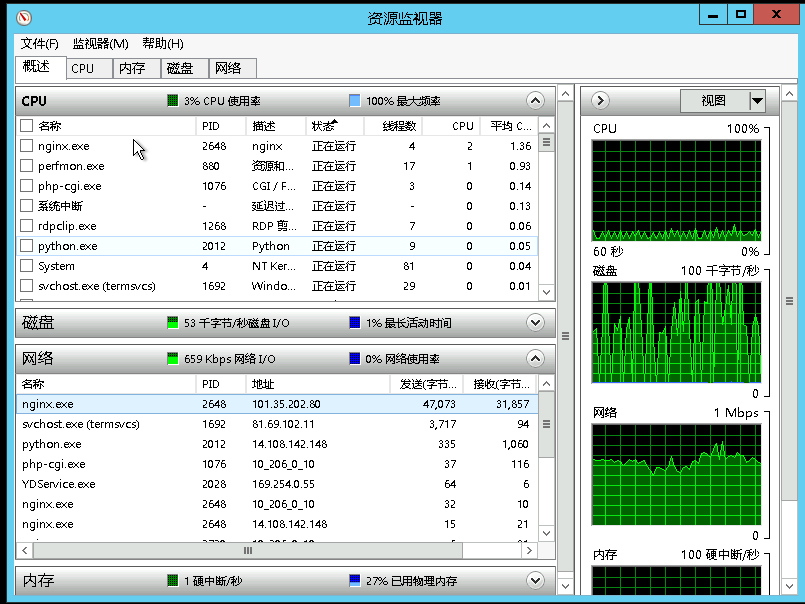Viewport: 805px width, 604px height.
Task: Click right arrow of network horizontal scrollbar
Action: click(x=529, y=551)
